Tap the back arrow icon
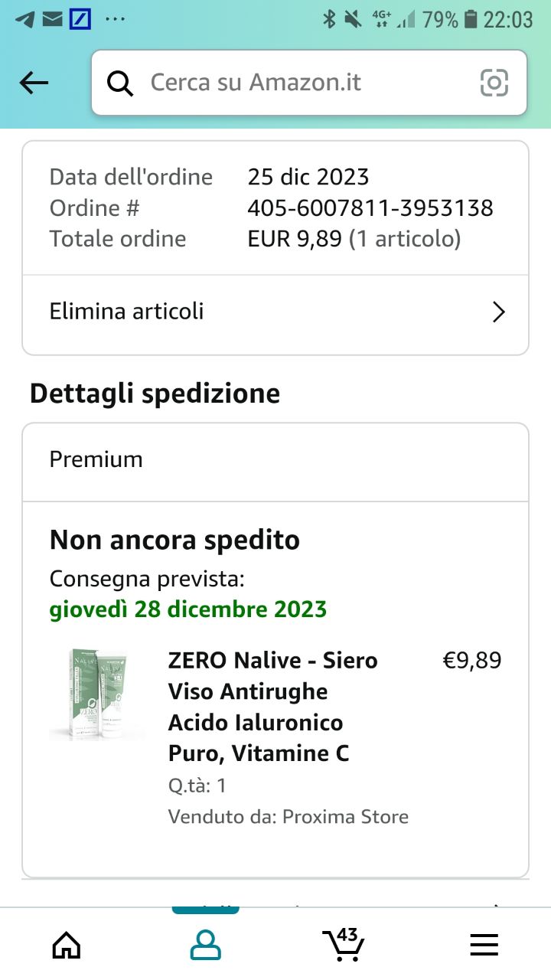551x980 pixels. click(34, 83)
